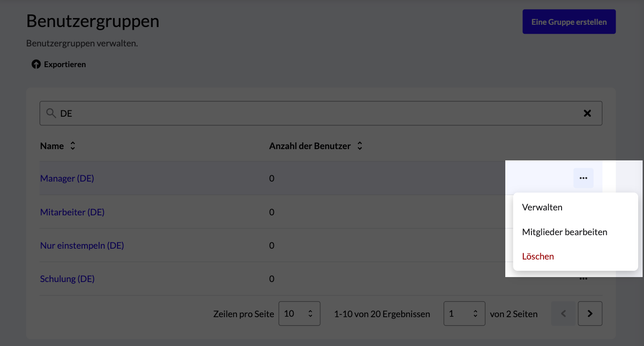Sort by Name column arrows
The width and height of the screenshot is (644, 346).
click(x=73, y=146)
